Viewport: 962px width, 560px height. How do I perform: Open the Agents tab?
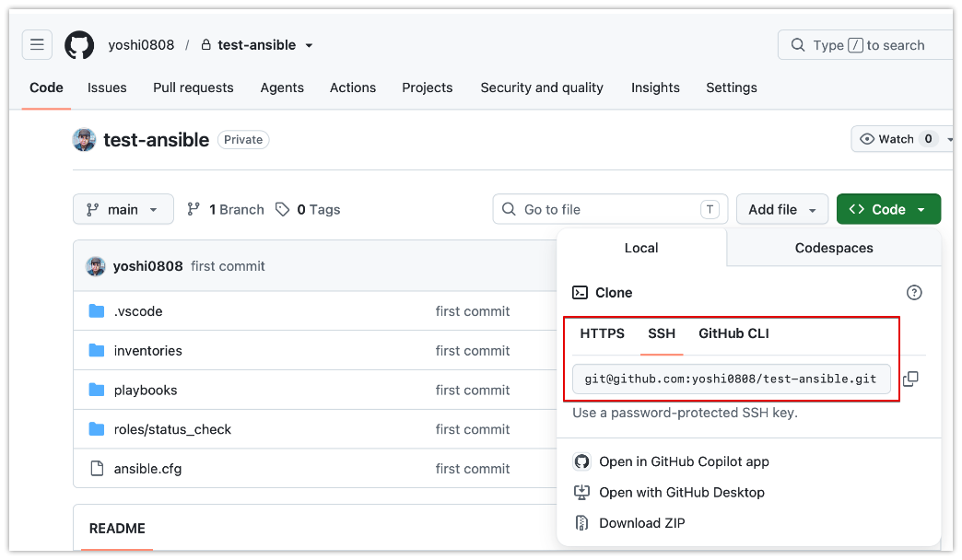[x=282, y=87]
